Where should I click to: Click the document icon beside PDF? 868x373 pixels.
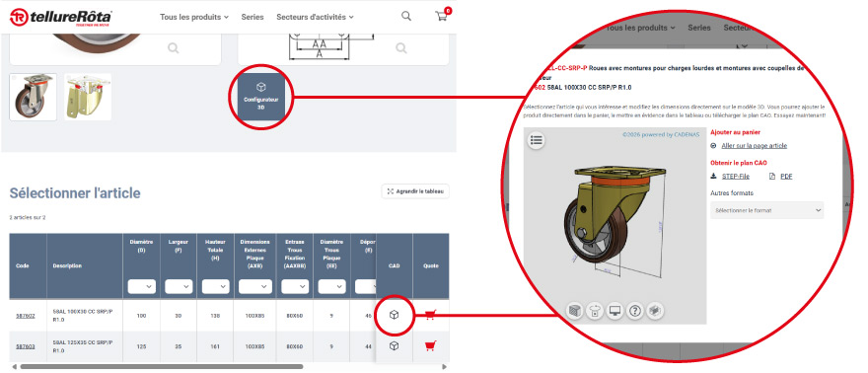point(772,176)
